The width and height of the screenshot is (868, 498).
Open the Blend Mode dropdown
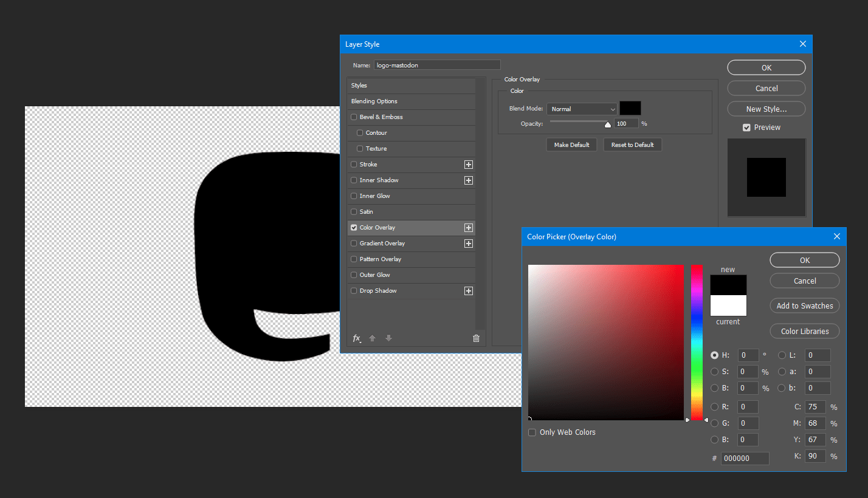581,109
